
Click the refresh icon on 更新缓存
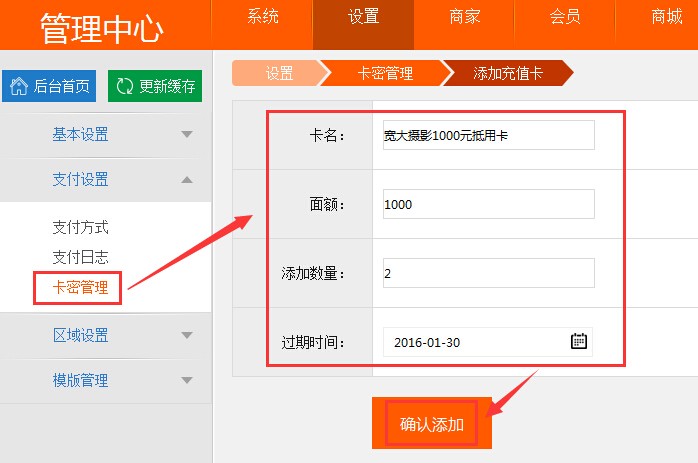pyautogui.click(x=125, y=86)
